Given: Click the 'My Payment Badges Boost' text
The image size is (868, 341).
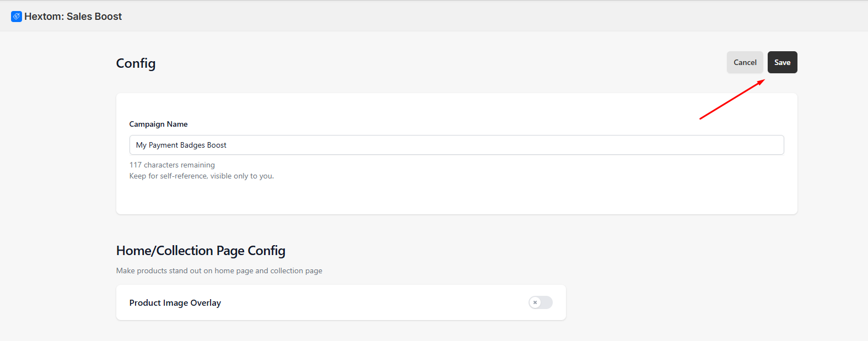Looking at the screenshot, I should [181, 145].
